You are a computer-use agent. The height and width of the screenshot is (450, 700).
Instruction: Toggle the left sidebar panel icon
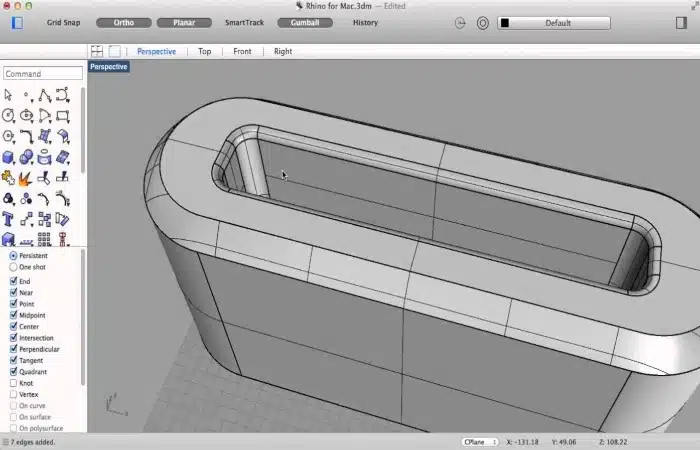(x=17, y=23)
